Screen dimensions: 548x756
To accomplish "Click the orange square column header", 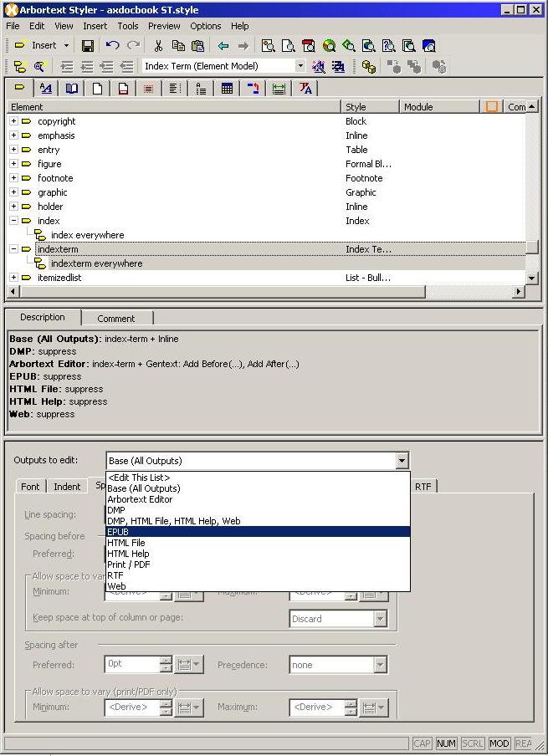I will (x=492, y=107).
